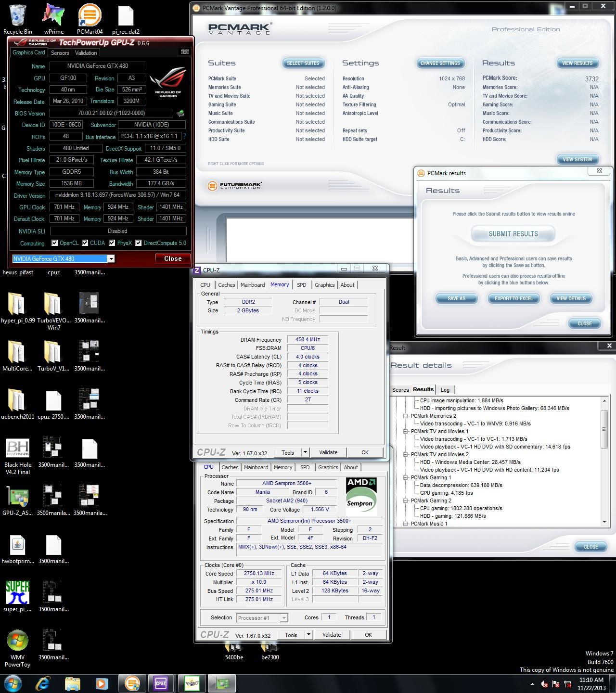Open the ucbench2011 folder
This screenshot has width=616, height=693.
pos(18,404)
